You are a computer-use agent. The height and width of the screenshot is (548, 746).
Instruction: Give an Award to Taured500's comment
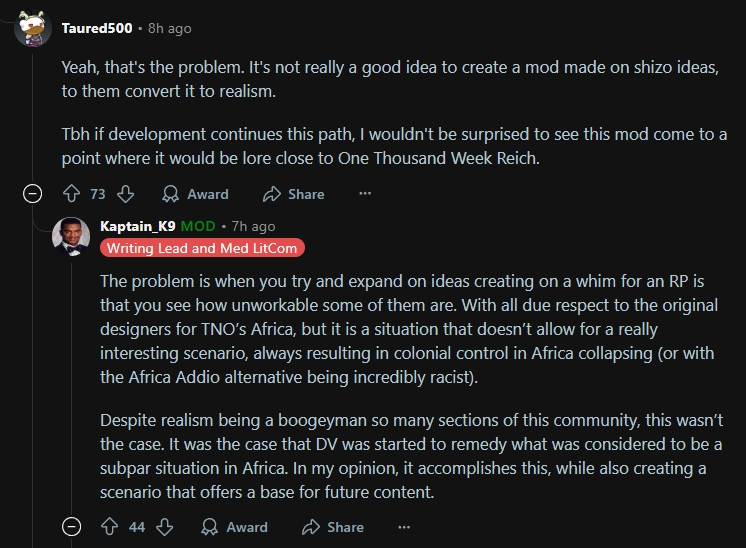[x=195, y=194]
